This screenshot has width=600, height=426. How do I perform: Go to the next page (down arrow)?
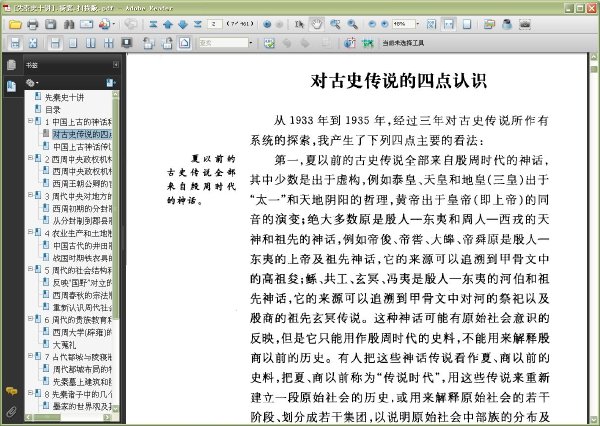pyautogui.click(x=183, y=24)
